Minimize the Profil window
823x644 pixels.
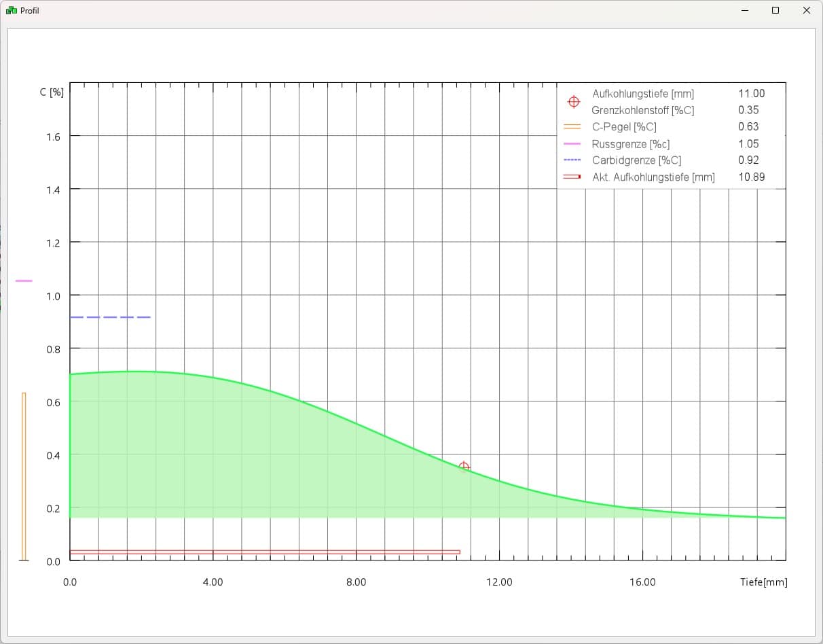pos(745,11)
